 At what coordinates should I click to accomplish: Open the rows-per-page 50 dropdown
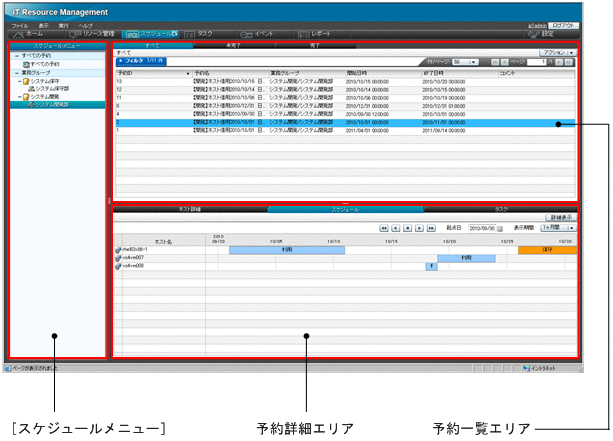465,62
